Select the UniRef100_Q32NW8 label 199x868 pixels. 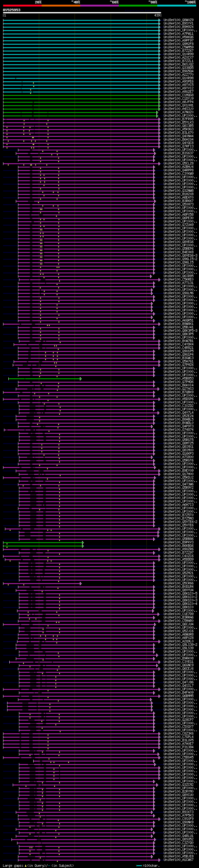(x=179, y=191)
